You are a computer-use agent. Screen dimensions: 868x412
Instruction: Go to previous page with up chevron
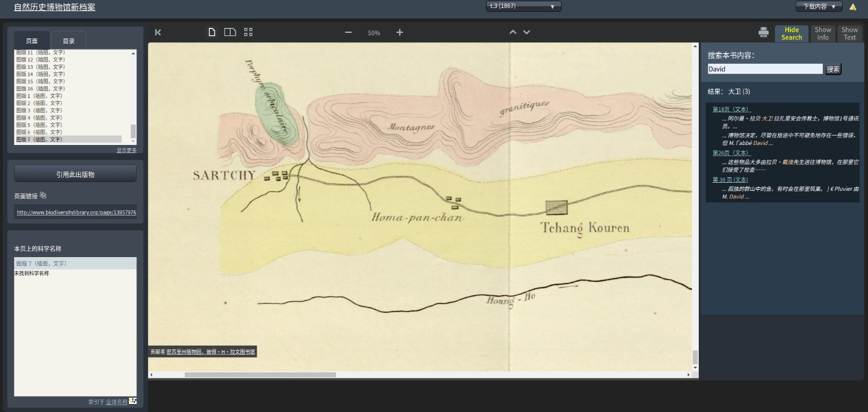pos(513,32)
